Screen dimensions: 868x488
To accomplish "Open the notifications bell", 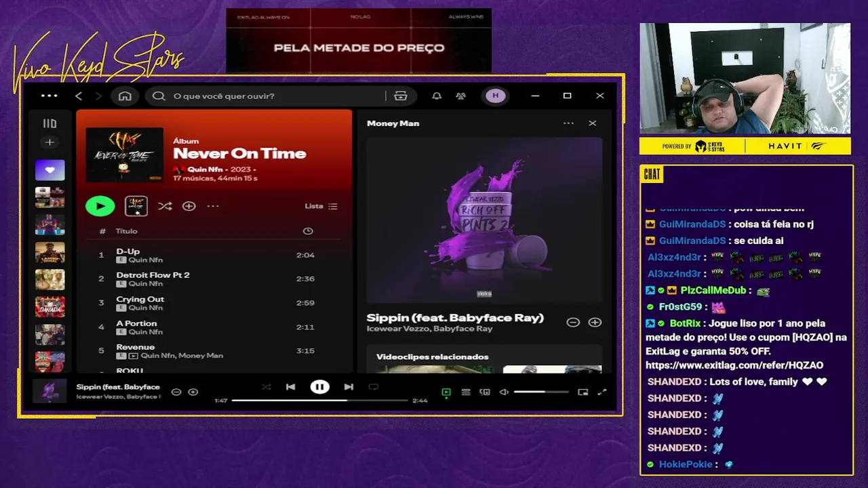I will click(437, 96).
